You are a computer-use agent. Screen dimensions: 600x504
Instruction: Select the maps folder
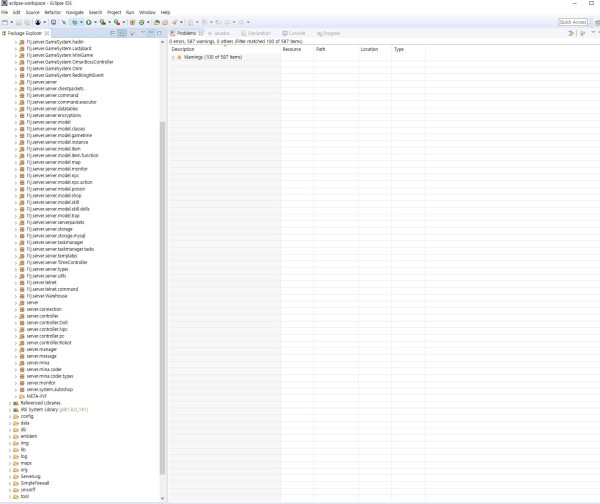tap(26, 463)
